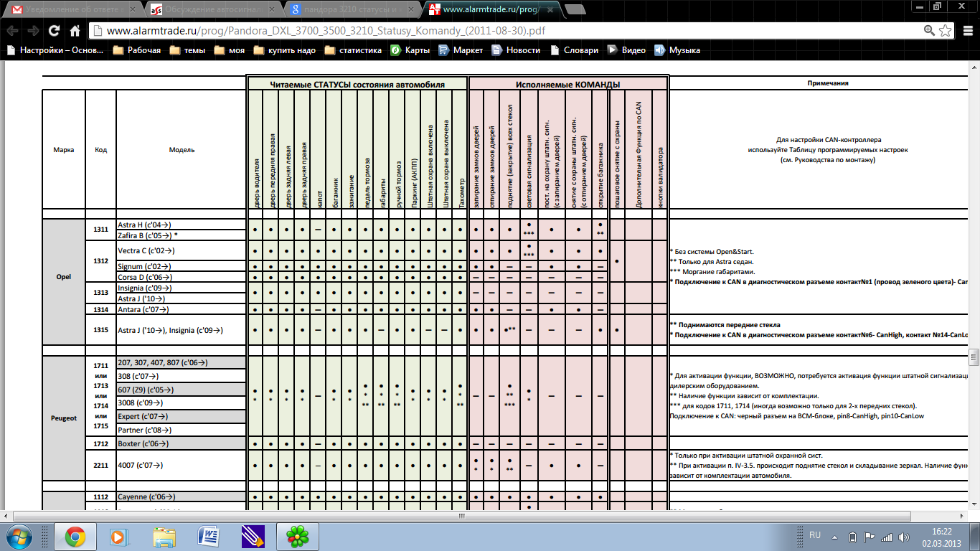This screenshot has width=980, height=551.
Task: Open the Музыка bookmark
Action: coord(677,50)
